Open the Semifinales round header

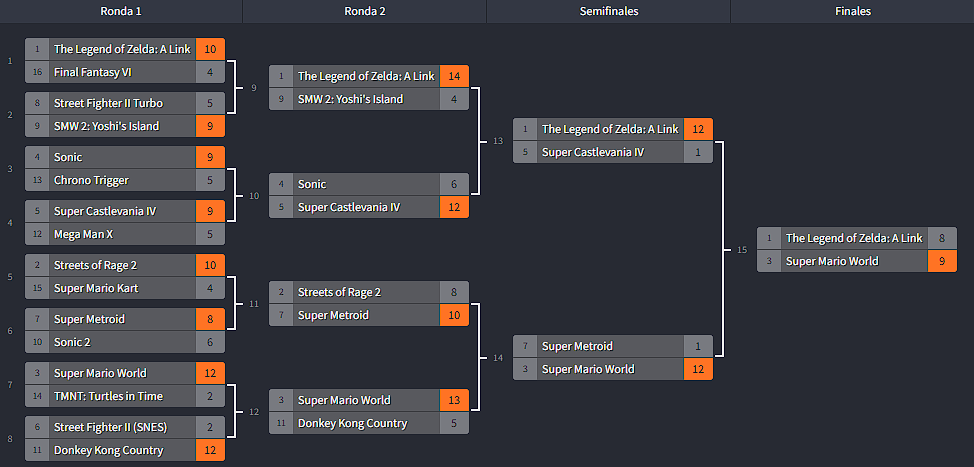point(608,11)
